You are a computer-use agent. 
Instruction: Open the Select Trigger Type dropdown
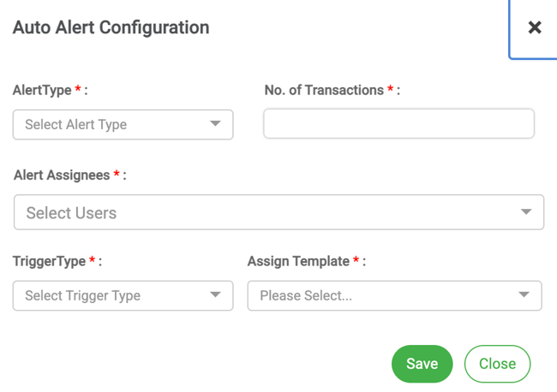(x=123, y=296)
